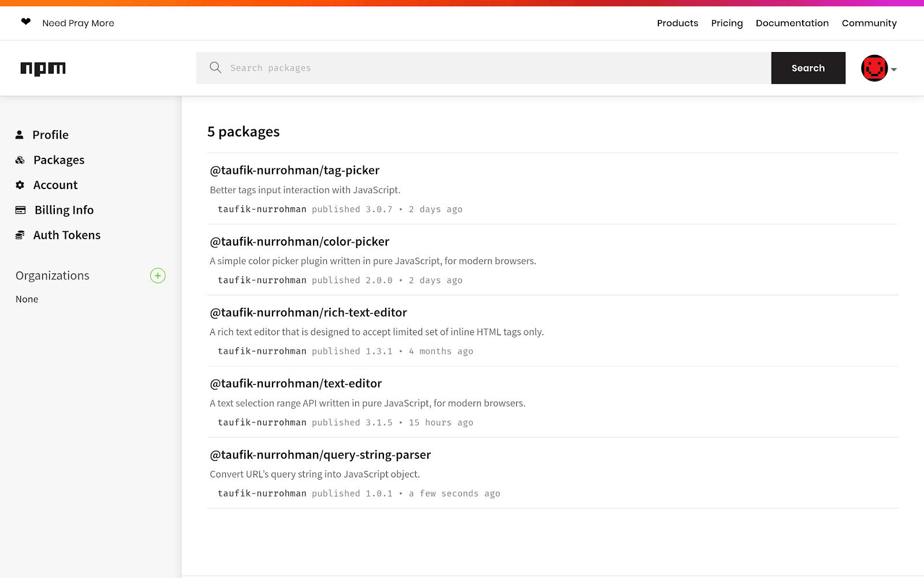The height and width of the screenshot is (578, 924).
Task: Click the text selection range API description
Action: (x=367, y=403)
